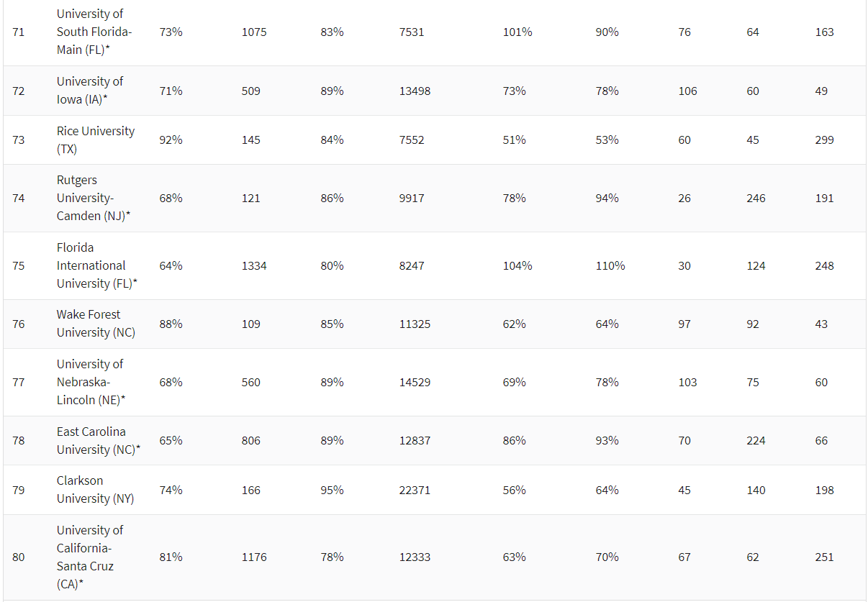Select the 101% cell for South Florida
Viewport: 868px width, 602px height.
click(517, 32)
